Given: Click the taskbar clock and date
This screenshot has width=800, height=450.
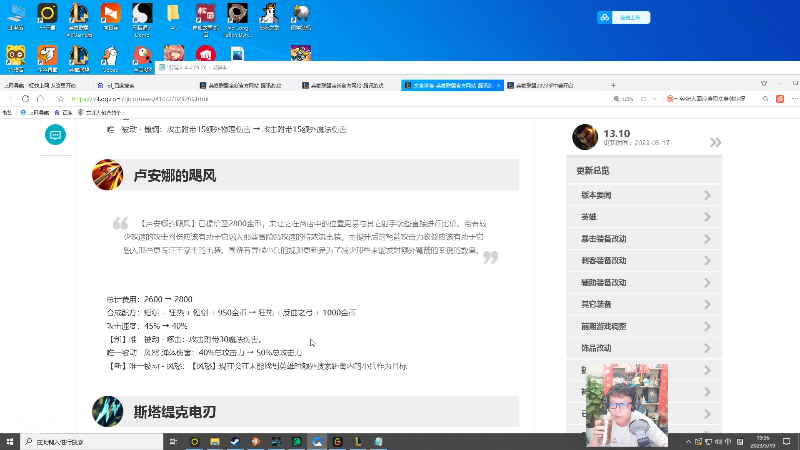Looking at the screenshot, I should tap(762, 442).
